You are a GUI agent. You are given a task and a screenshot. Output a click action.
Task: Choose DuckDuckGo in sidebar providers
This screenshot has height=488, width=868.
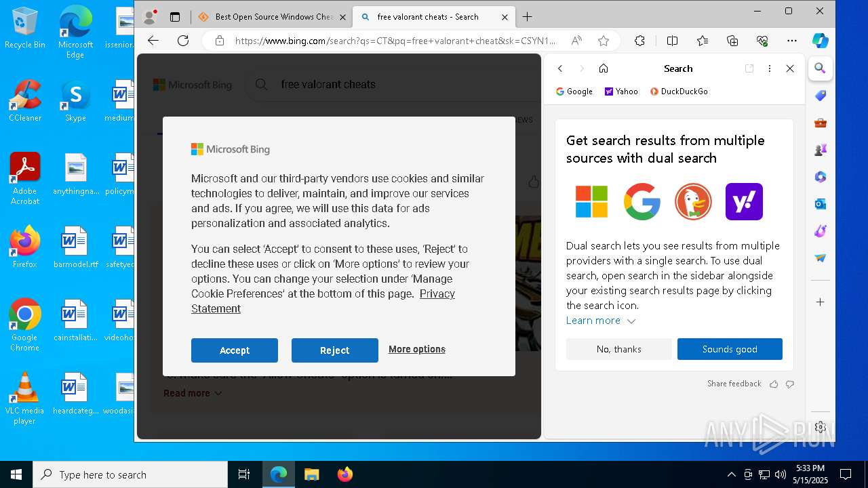679,91
